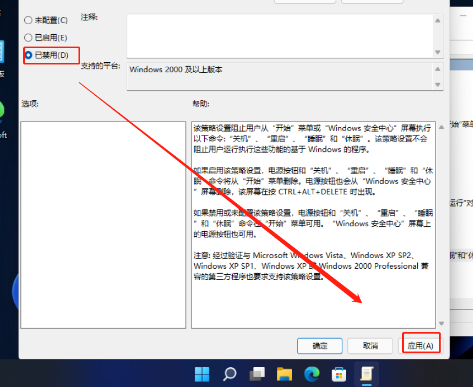Click the empty 选项 options panel

[x=103, y=225]
